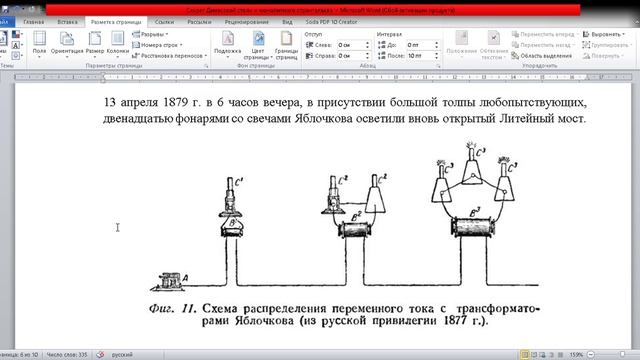The height and width of the screenshot is (360, 640).
Task: Open the Ориентация page orientation menu
Action: (x=67, y=44)
